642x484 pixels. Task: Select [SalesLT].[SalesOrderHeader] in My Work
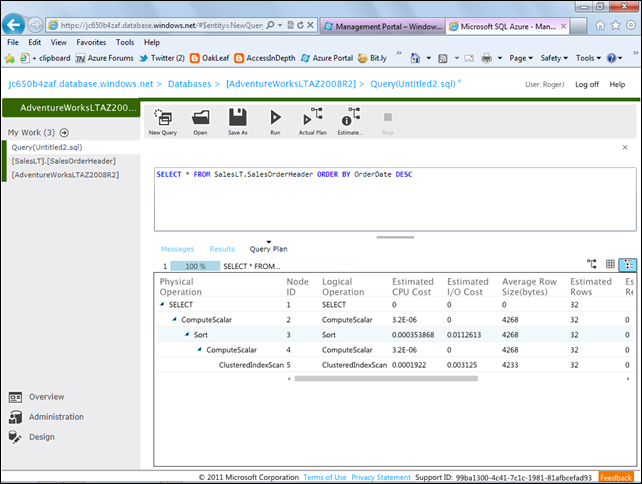coord(63,161)
